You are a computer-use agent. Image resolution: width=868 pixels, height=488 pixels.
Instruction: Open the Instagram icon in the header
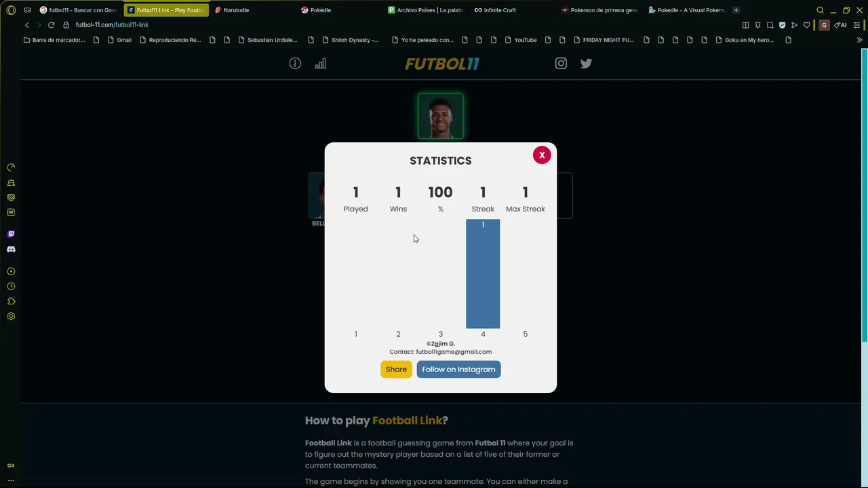(561, 63)
